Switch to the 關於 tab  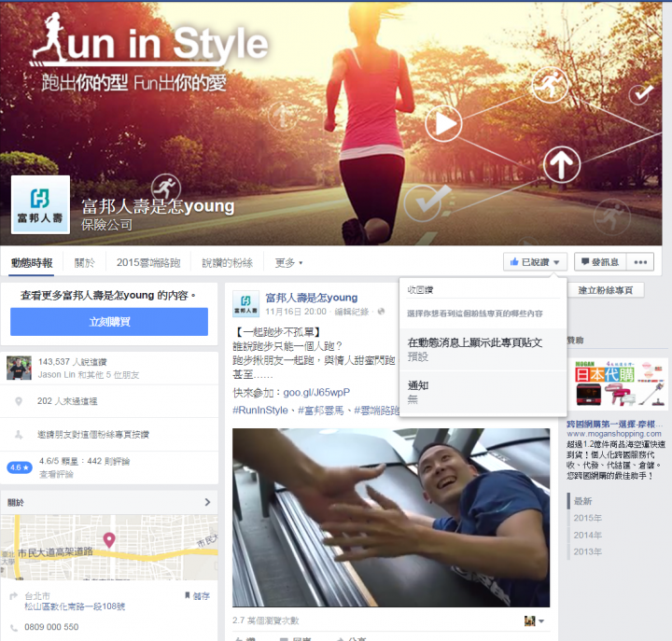pyautogui.click(x=84, y=262)
